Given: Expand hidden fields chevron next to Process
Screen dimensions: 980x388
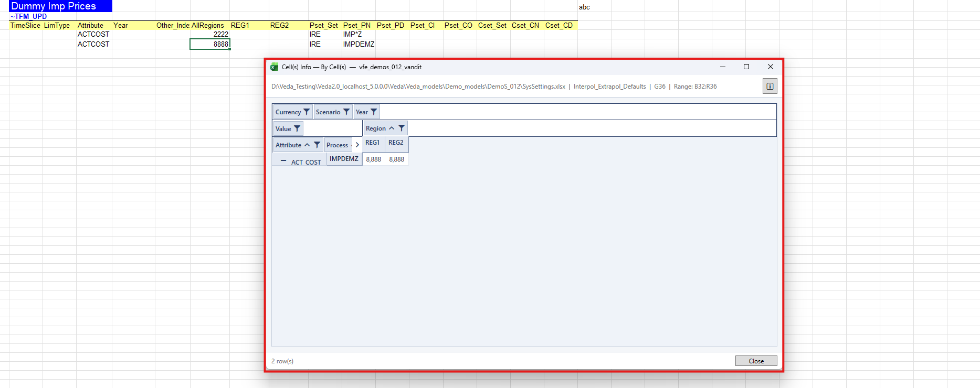Looking at the screenshot, I should 357,145.
